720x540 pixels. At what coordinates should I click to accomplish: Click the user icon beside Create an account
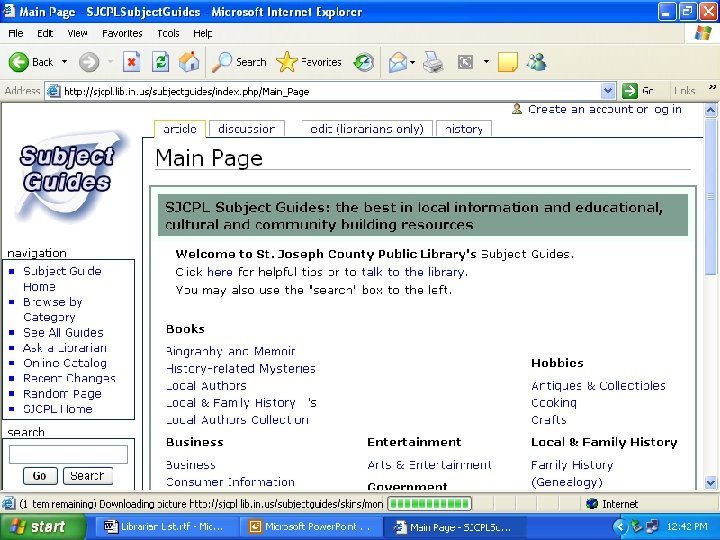pyautogui.click(x=517, y=109)
